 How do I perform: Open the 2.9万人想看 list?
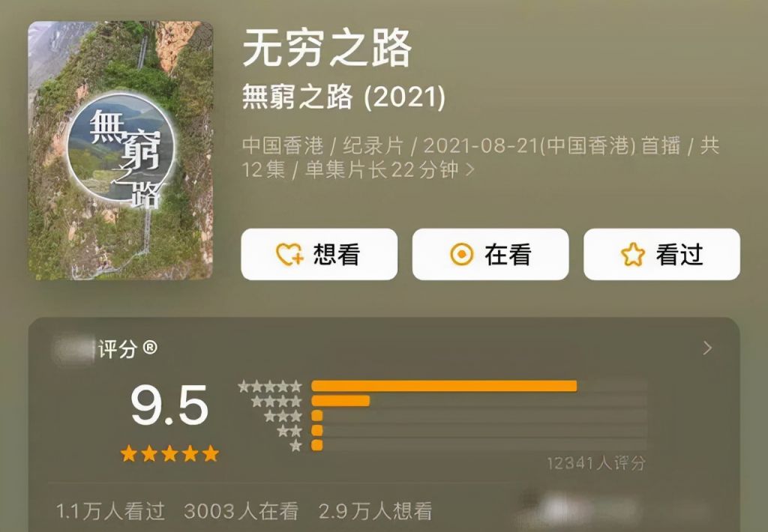(375, 511)
